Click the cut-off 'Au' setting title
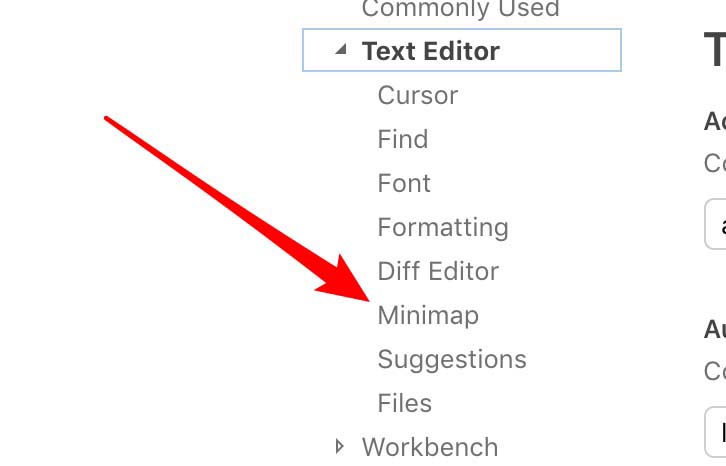This screenshot has width=726, height=466. (x=715, y=329)
